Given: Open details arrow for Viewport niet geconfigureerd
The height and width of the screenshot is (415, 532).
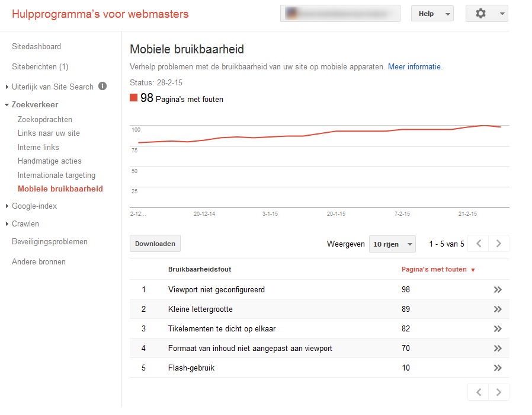Looking at the screenshot, I should click(498, 290).
